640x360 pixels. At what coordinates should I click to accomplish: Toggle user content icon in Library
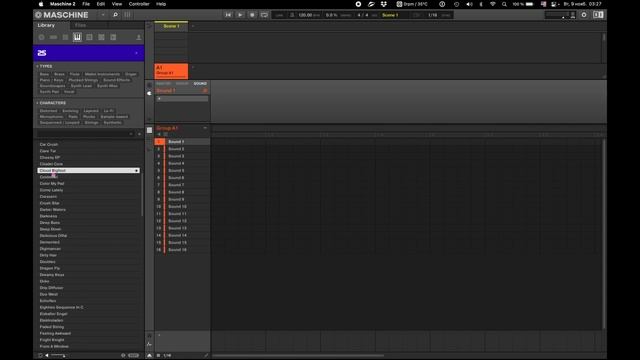tap(138, 37)
